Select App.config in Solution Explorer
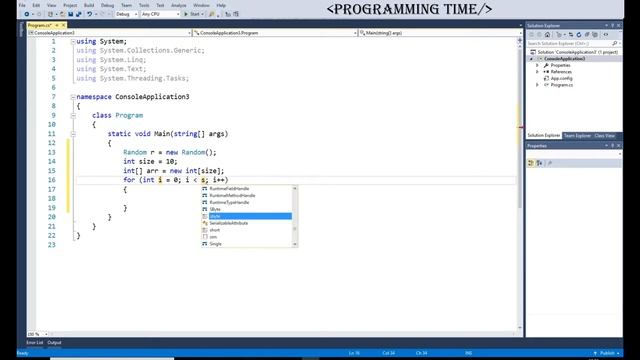This screenshot has width=640, height=360. click(561, 78)
